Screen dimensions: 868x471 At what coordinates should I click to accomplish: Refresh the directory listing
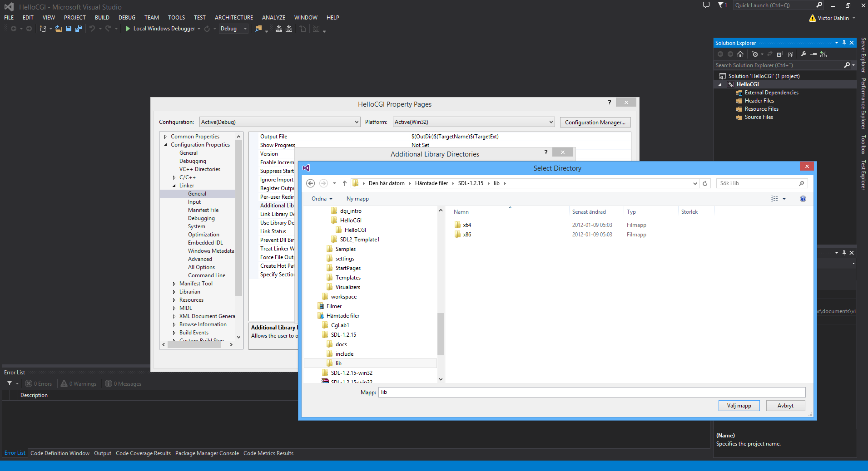(705, 183)
